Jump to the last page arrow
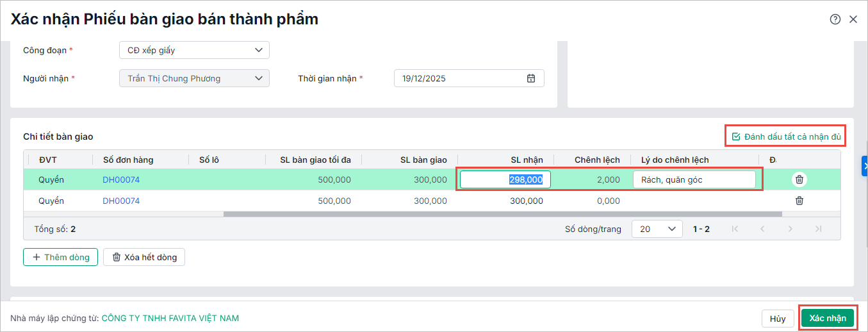The width and height of the screenshot is (868, 332). (818, 229)
